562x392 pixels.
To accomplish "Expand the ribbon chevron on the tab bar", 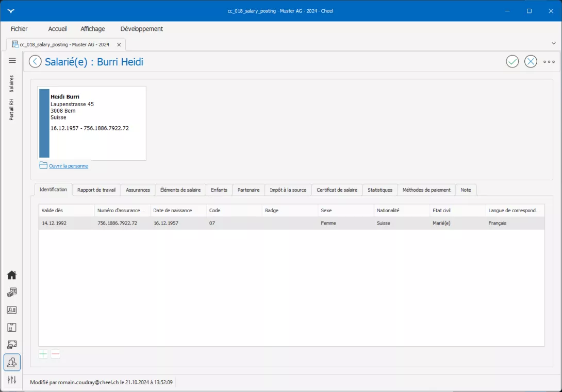I will [x=553, y=43].
